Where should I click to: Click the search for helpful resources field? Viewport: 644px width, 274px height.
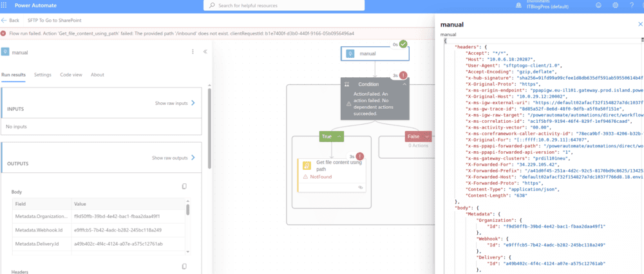(x=284, y=5)
